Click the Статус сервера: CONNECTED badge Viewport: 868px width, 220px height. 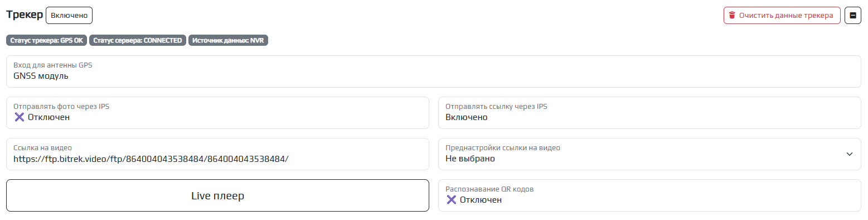tap(137, 41)
